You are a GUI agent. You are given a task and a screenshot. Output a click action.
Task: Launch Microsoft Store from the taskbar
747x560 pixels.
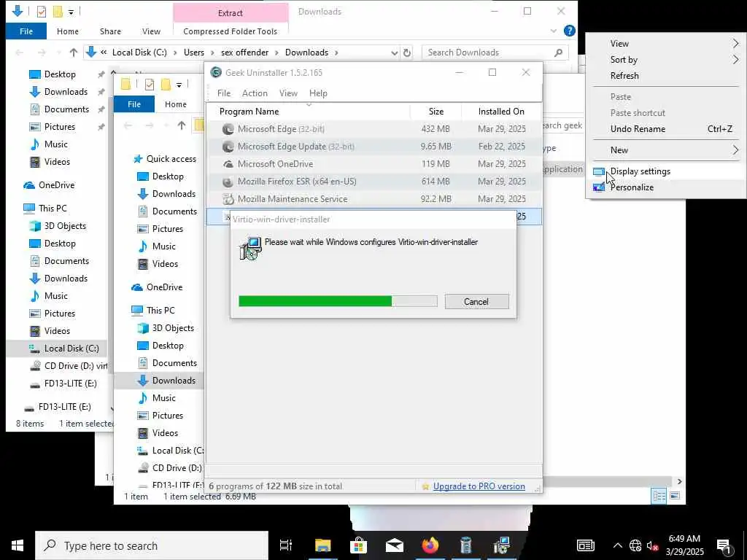click(358, 545)
